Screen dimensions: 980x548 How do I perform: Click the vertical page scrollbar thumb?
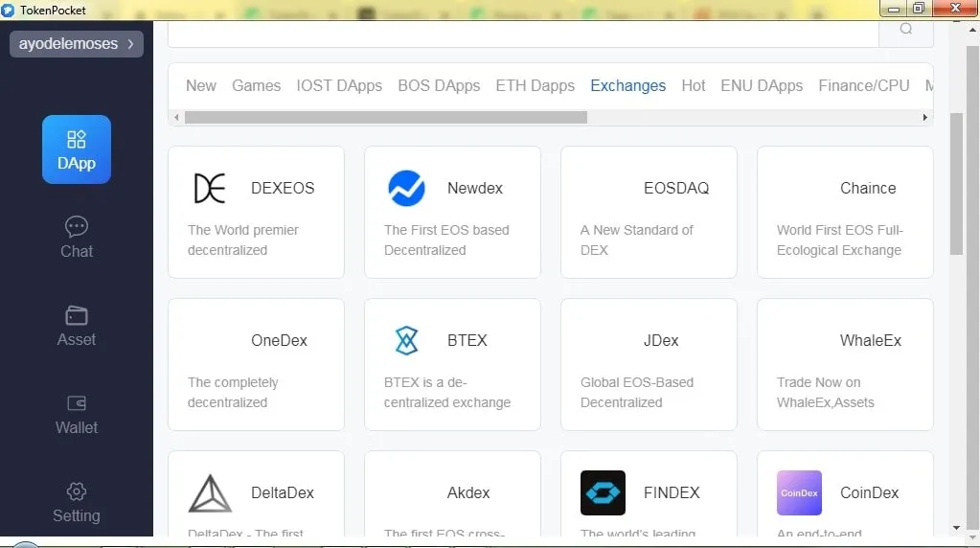tap(956, 184)
